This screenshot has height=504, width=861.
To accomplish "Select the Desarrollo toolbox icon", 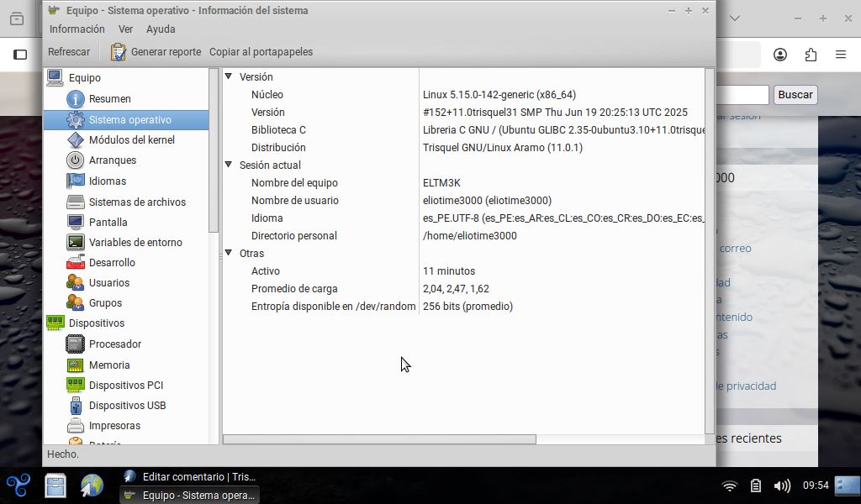I will coord(75,262).
